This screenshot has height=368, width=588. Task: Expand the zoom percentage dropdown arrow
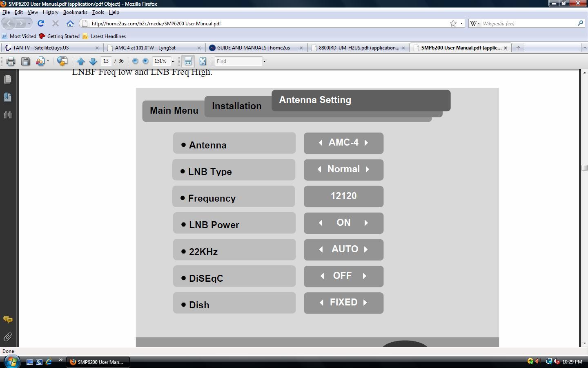click(173, 61)
